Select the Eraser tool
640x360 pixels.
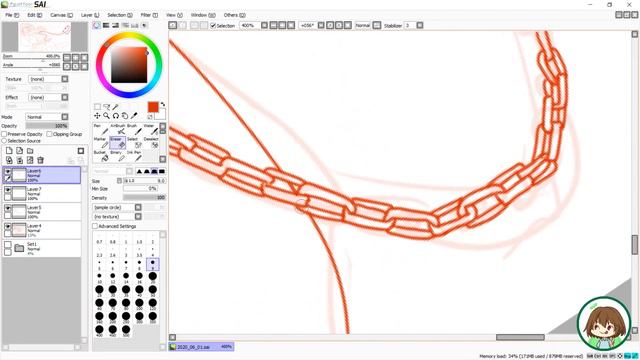pos(117,143)
